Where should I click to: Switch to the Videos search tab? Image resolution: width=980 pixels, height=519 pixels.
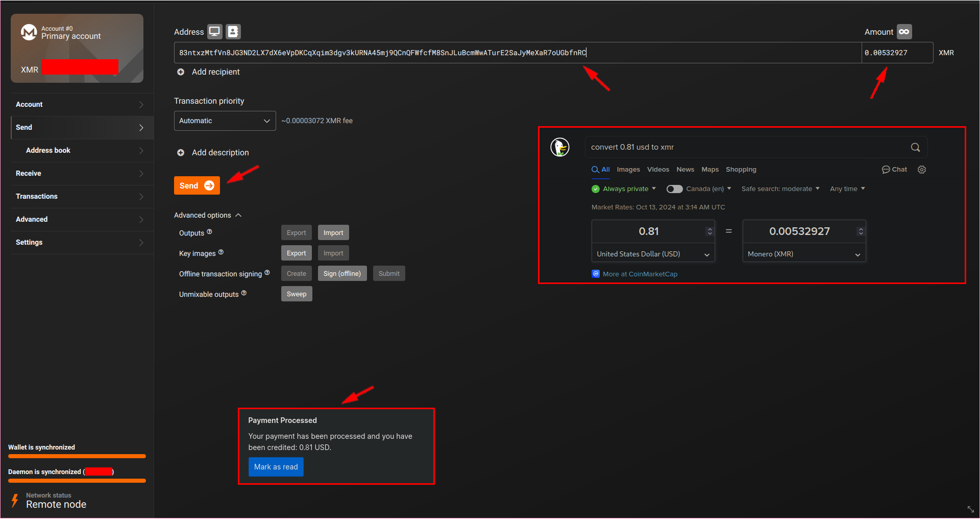coord(658,170)
